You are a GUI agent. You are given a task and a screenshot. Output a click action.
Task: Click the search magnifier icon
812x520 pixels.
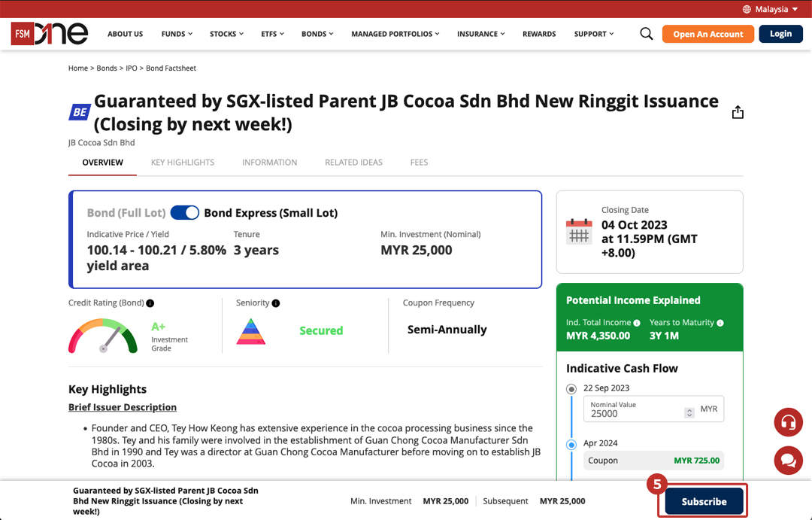pyautogui.click(x=646, y=34)
